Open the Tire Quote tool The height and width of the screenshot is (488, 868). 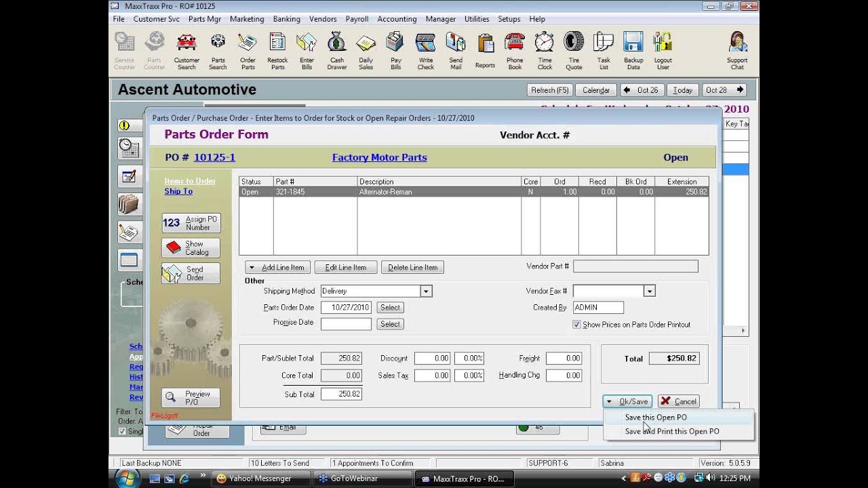tap(574, 51)
